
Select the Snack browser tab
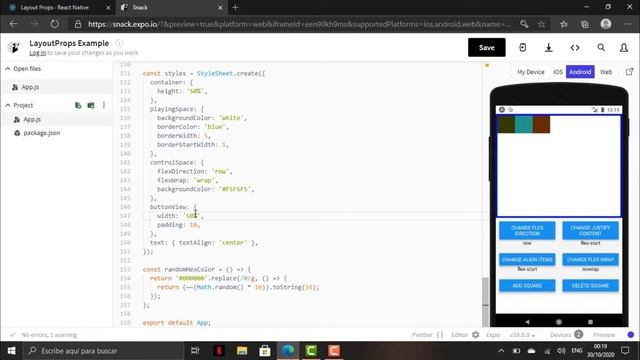pos(171,7)
